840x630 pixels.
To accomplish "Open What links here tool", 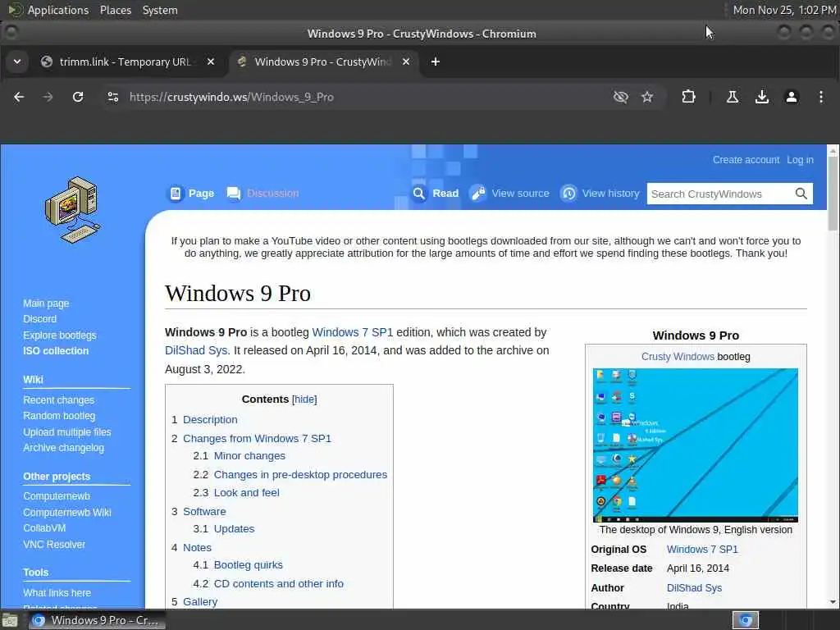I will 57,593.
